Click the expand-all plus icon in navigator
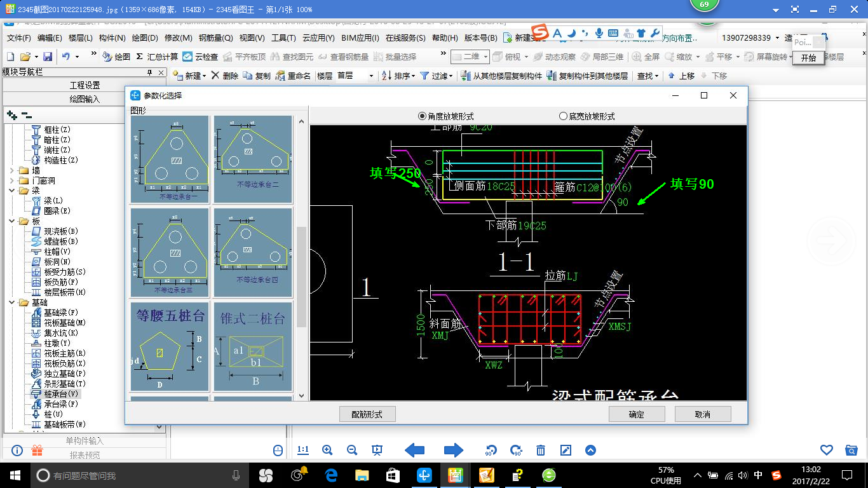This screenshot has width=868, height=488. click(12, 115)
